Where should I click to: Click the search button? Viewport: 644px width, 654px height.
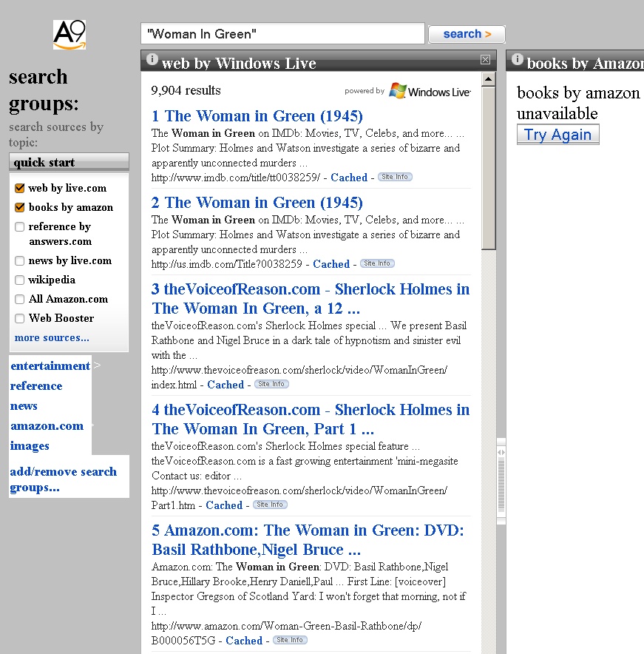click(467, 34)
